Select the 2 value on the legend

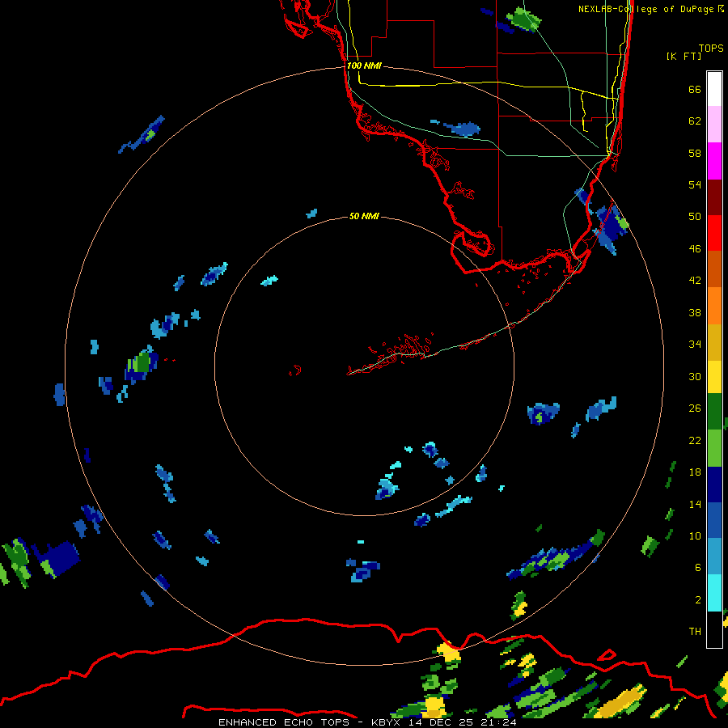coord(698,600)
